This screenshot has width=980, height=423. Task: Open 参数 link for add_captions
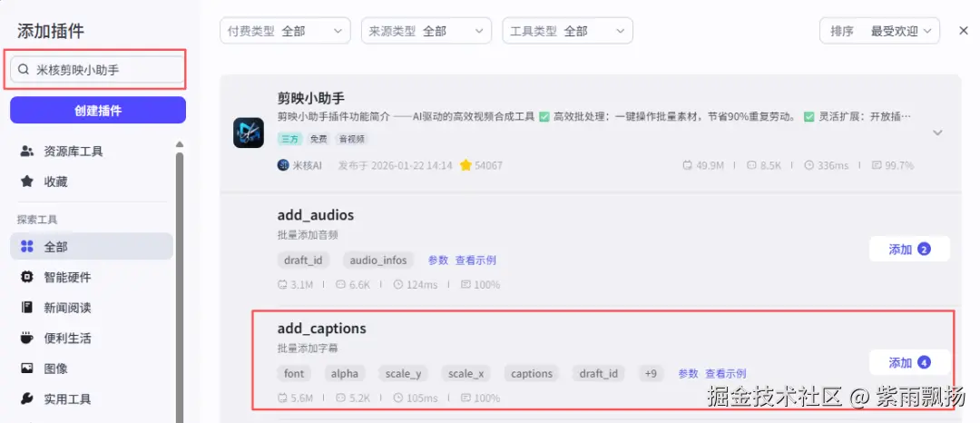pos(688,374)
